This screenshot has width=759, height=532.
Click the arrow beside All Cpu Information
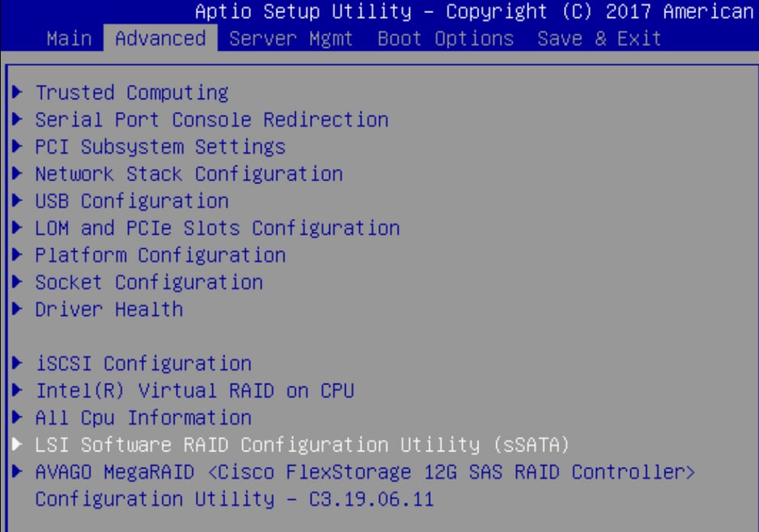pos(17,418)
